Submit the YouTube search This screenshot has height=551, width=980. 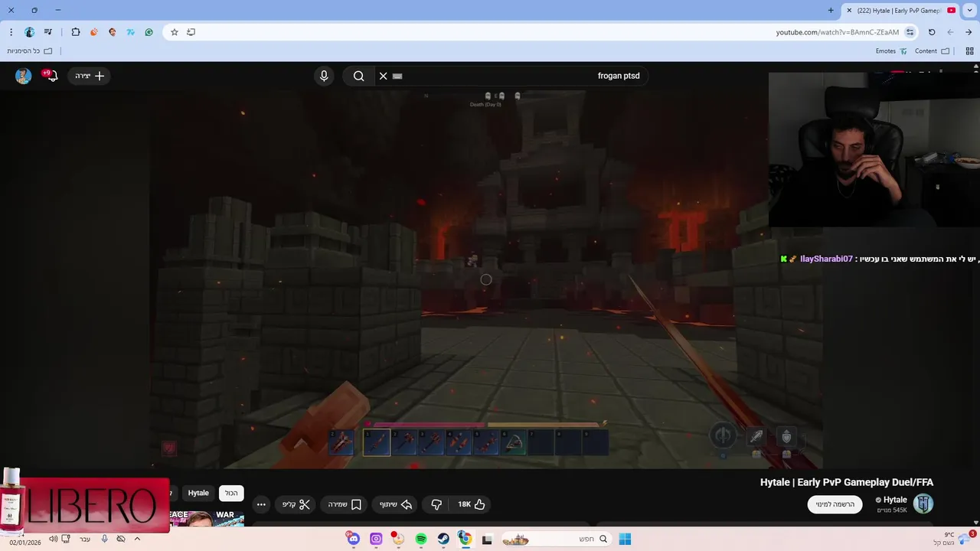click(x=358, y=76)
